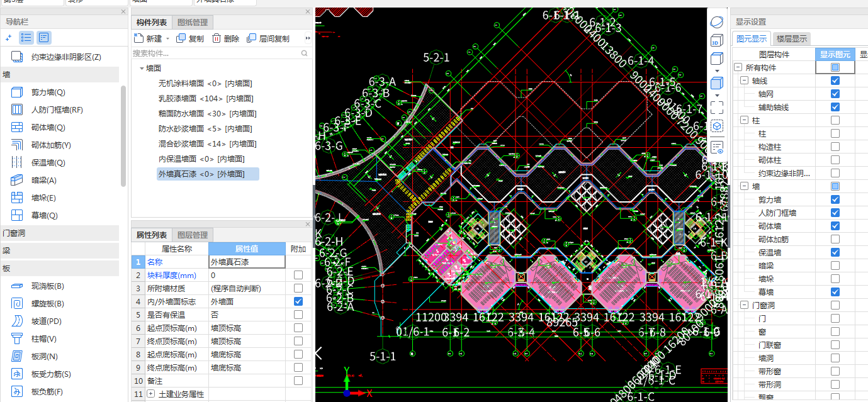Uncheck the 辅助轴线 display checkbox
Screen dimensions: 868x402
click(835, 107)
